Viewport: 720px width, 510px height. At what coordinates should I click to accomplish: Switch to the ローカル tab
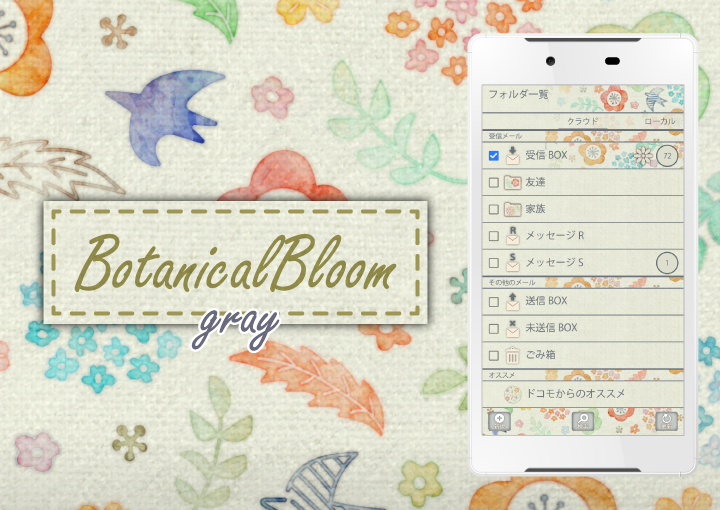point(659,121)
